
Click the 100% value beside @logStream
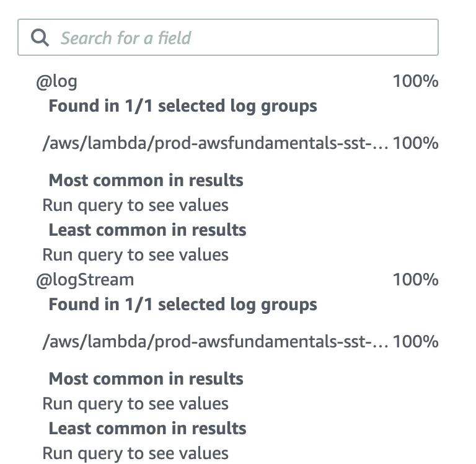tap(415, 280)
